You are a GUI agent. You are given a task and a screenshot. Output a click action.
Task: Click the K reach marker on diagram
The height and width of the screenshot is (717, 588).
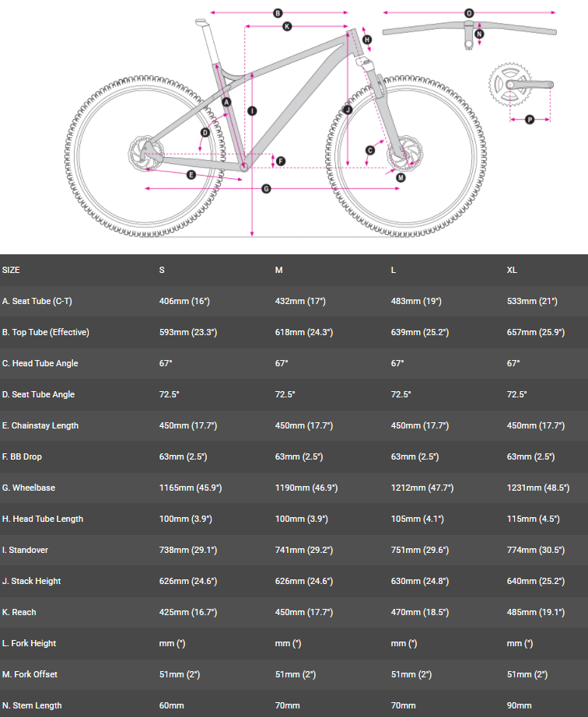point(287,26)
